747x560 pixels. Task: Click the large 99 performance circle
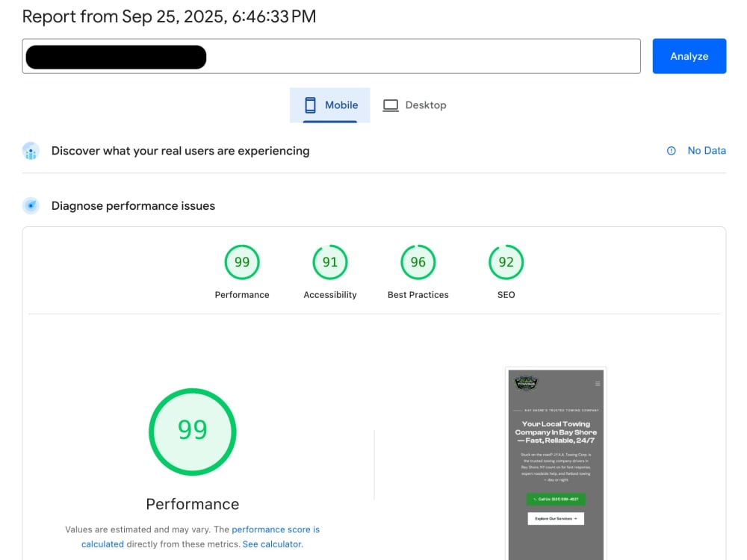193,432
